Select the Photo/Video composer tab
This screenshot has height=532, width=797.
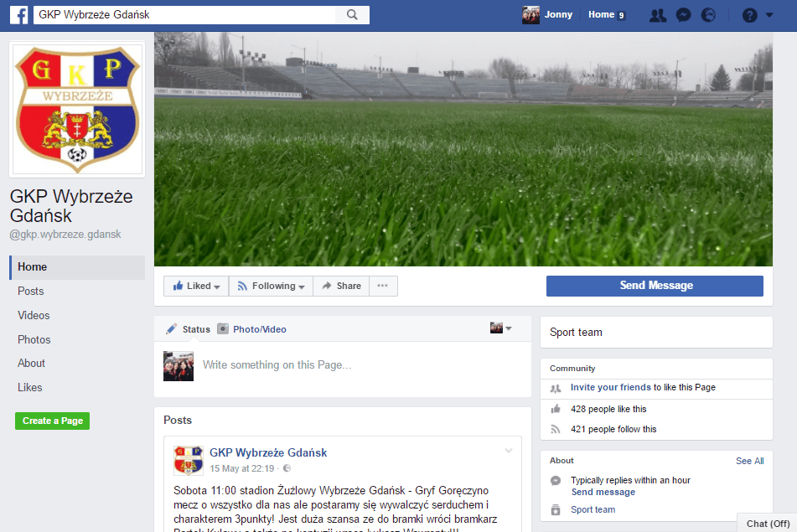coord(251,329)
